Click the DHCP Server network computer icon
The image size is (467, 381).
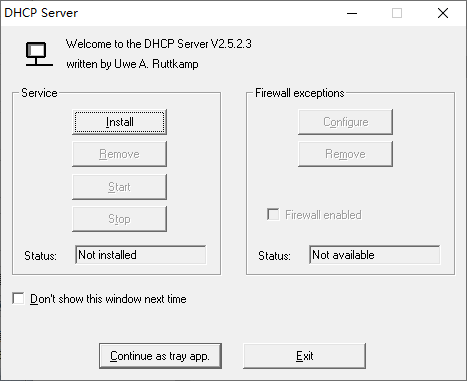point(39,54)
